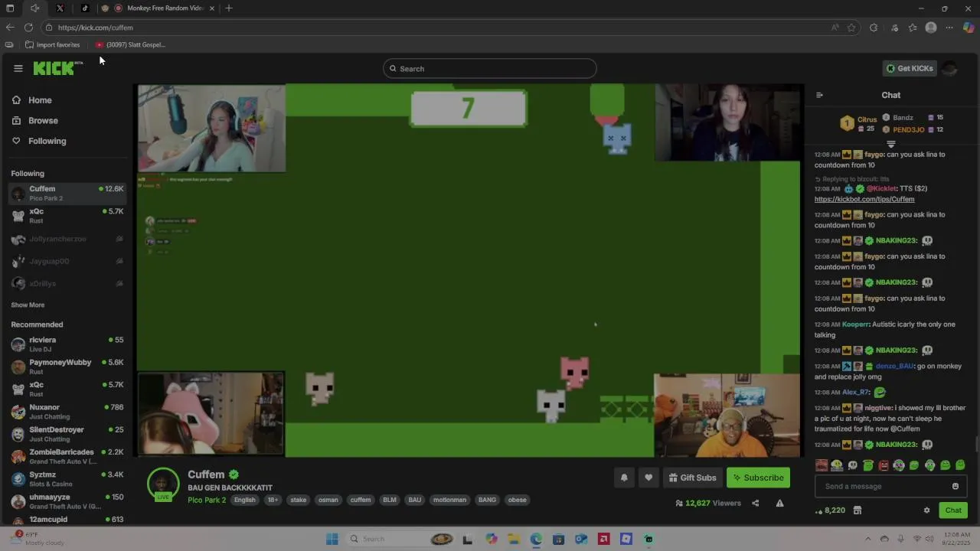Open the Windows Start menu
This screenshot has height=551, width=980.
(x=332, y=539)
